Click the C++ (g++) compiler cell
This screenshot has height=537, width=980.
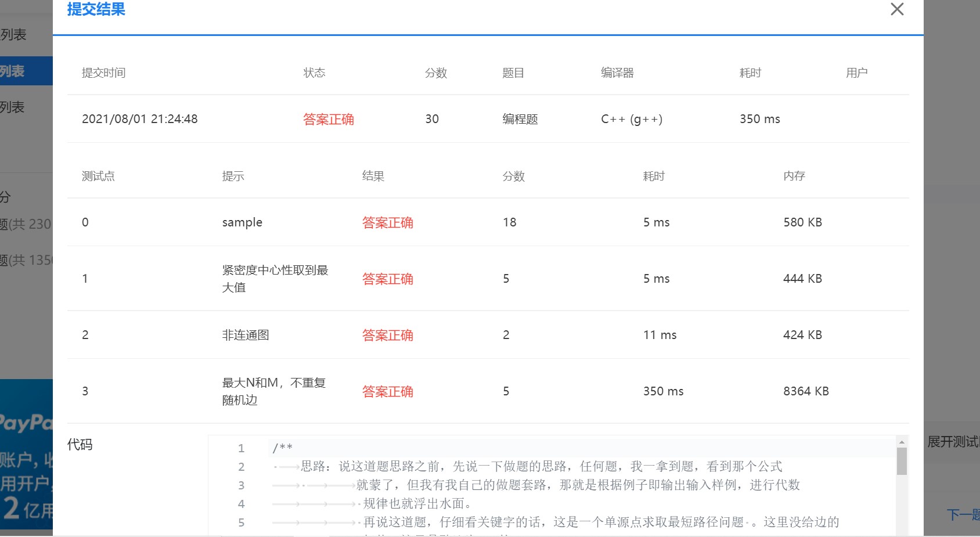pos(632,119)
